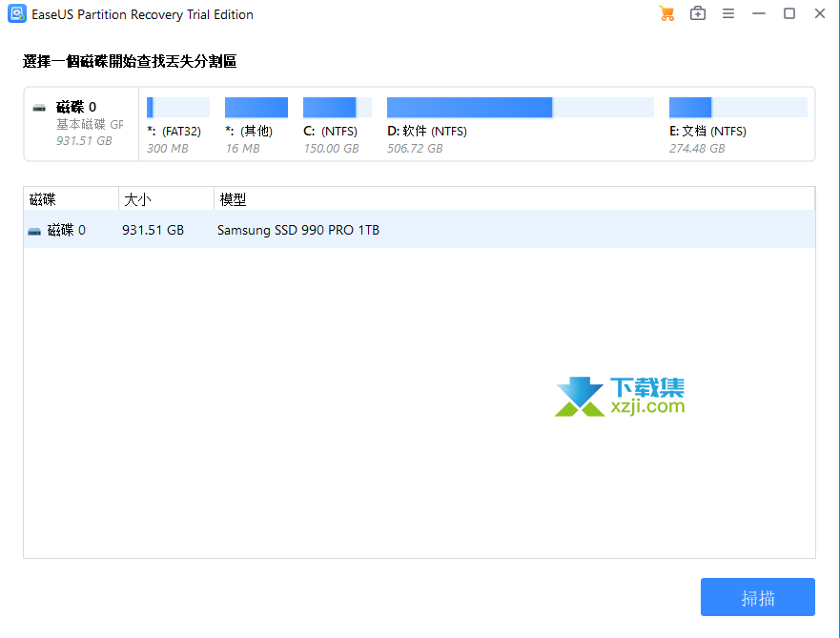Viewport: 840px width, 638px height.
Task: Click the 'C: (NTFS)' partition label
Action: tap(331, 132)
